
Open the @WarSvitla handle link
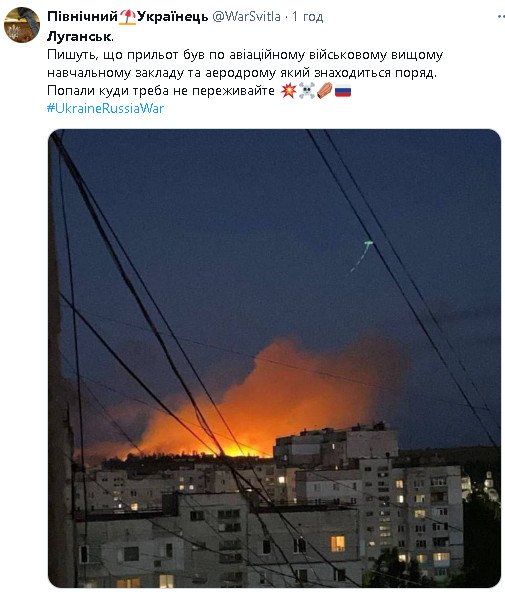click(x=246, y=17)
